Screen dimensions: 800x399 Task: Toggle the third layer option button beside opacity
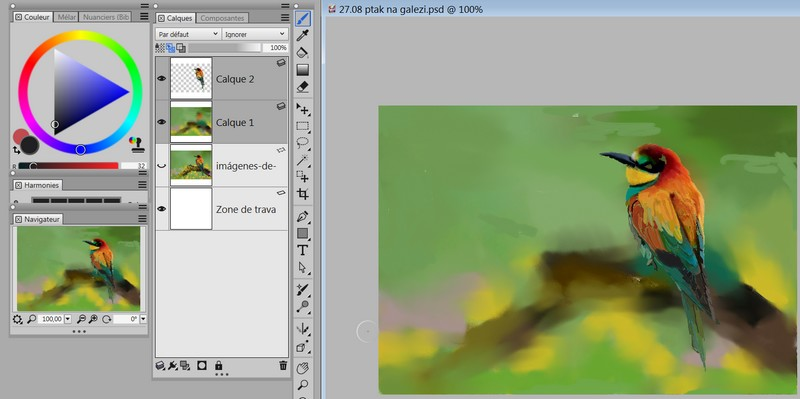coord(181,48)
